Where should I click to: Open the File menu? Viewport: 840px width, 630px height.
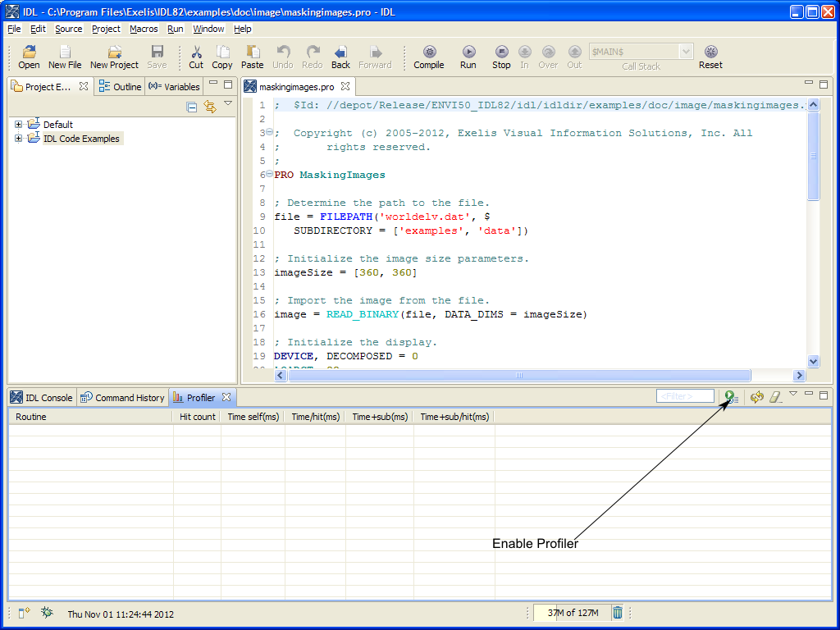pyautogui.click(x=14, y=29)
